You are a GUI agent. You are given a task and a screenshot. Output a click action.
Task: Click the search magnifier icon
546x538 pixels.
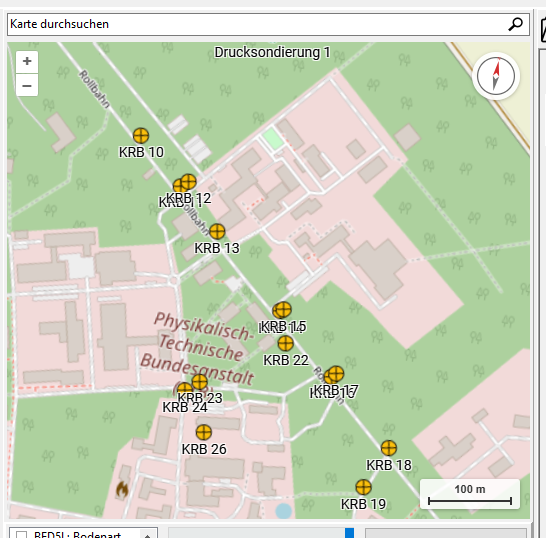[515, 24]
